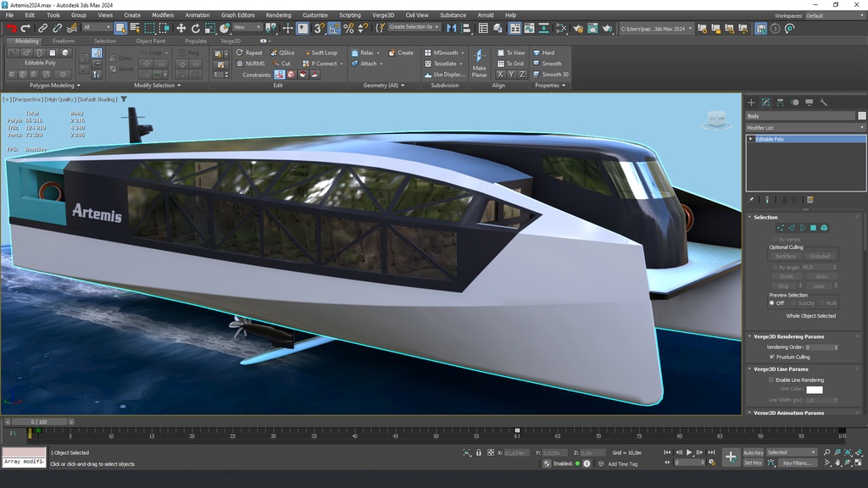
Task: Enable the Frustum Culling checkbox
Action: 771,357
